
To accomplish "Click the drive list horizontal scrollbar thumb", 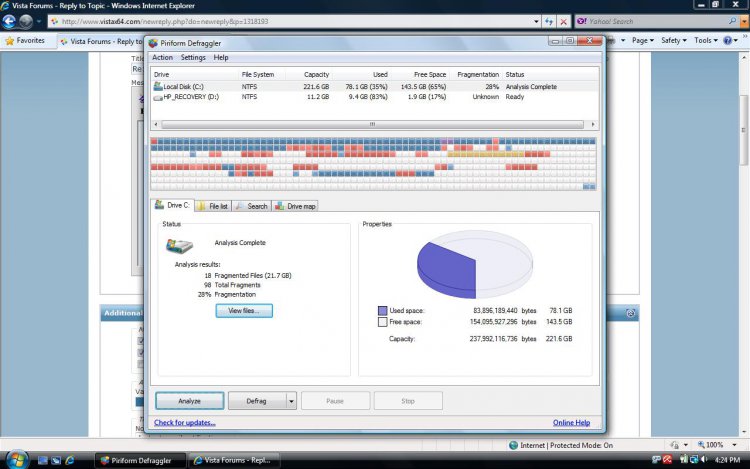I will [372, 124].
